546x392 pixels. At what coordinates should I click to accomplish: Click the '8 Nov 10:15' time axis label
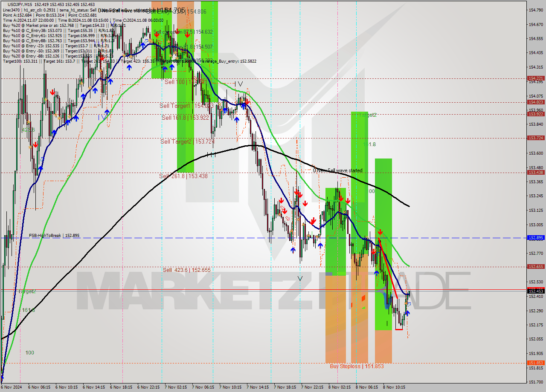click(x=394, y=387)
